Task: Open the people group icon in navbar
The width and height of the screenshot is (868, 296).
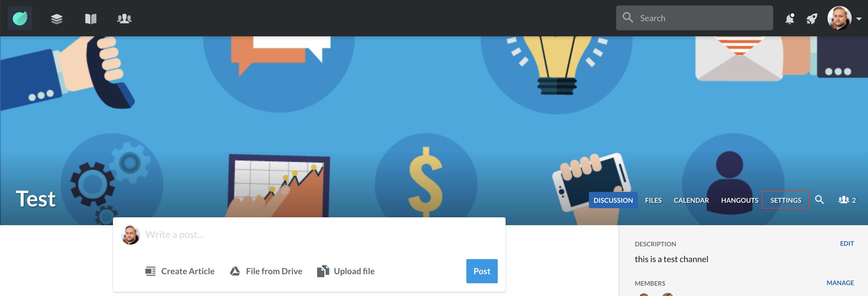Action: tap(124, 18)
